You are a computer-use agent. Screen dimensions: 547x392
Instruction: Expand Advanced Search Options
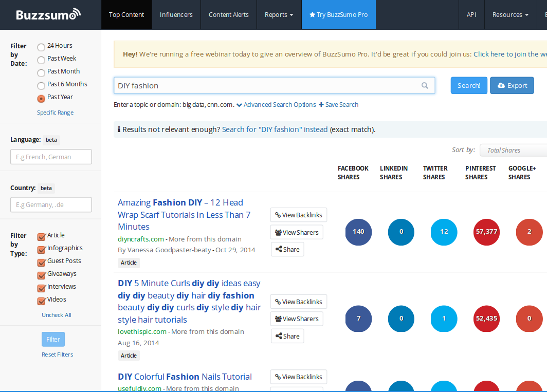(276, 105)
